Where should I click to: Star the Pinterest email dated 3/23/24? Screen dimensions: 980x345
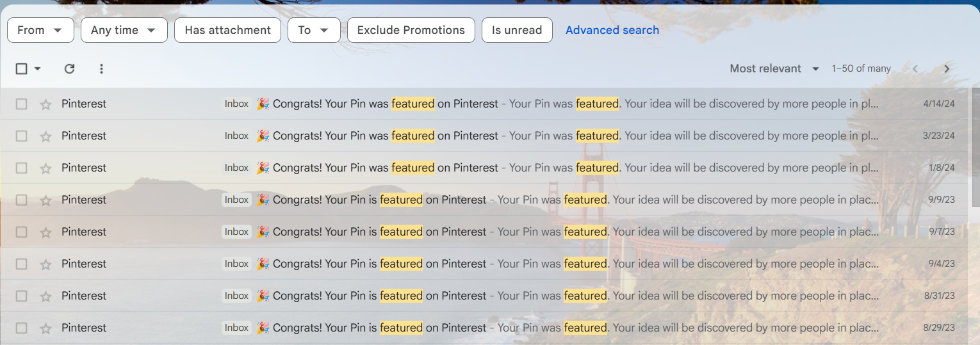click(45, 136)
